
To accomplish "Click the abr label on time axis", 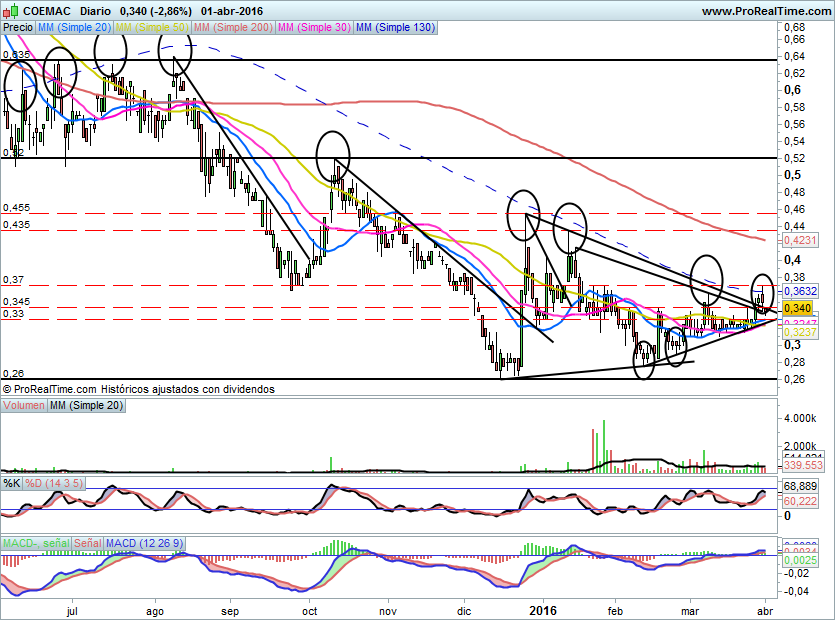I will click(x=765, y=611).
